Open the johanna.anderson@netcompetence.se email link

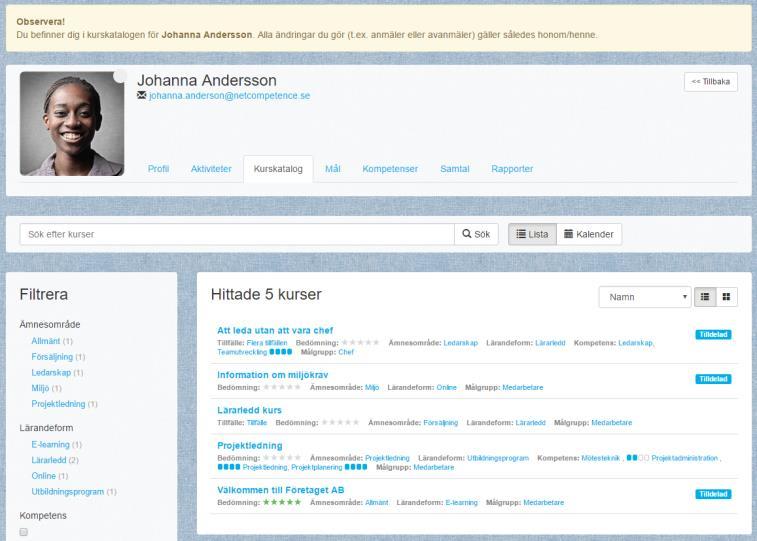tap(229, 96)
